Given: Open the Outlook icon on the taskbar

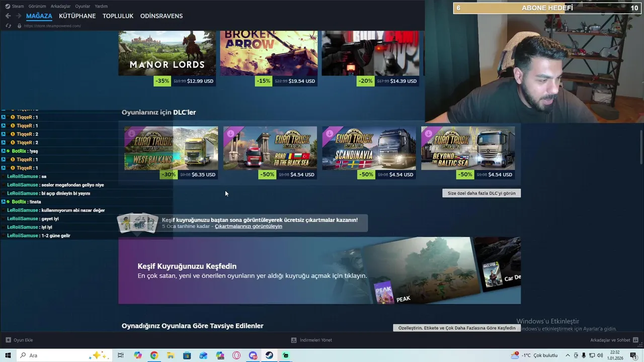Looking at the screenshot, I should tap(203, 355).
